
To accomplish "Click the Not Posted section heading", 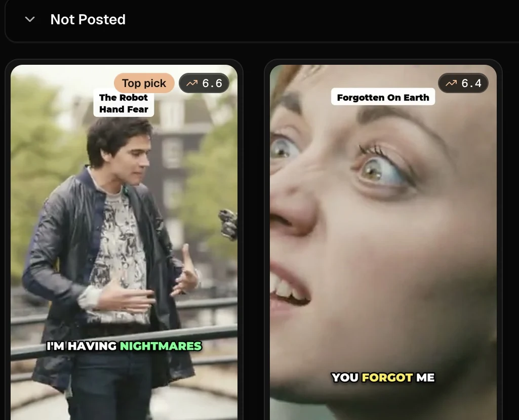I will pyautogui.click(x=88, y=20).
